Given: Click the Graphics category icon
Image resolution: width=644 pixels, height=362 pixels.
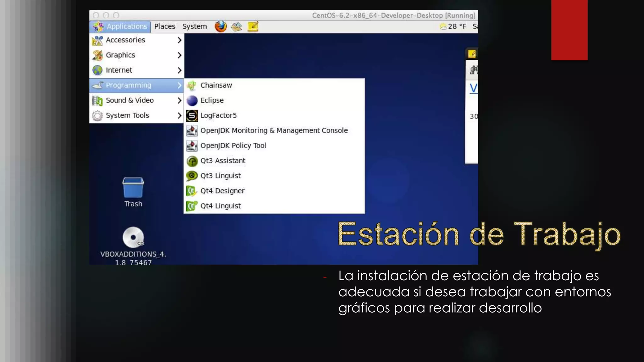Looking at the screenshot, I should point(97,55).
